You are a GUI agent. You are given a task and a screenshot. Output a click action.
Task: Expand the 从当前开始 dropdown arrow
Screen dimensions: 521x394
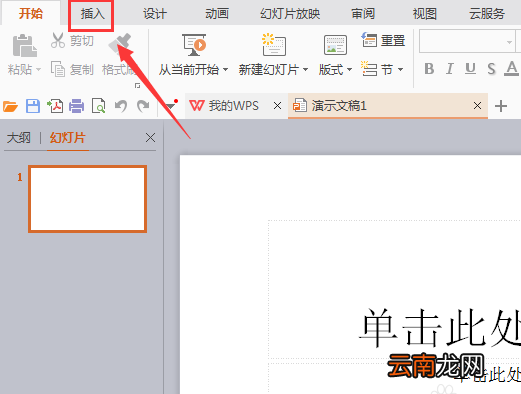(225, 70)
